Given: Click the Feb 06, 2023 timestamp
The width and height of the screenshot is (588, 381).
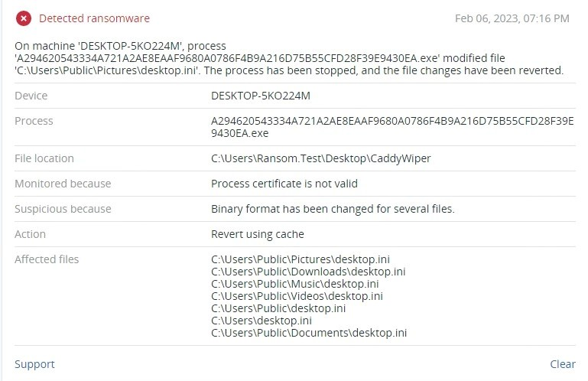Looking at the screenshot, I should pyautogui.click(x=512, y=18).
